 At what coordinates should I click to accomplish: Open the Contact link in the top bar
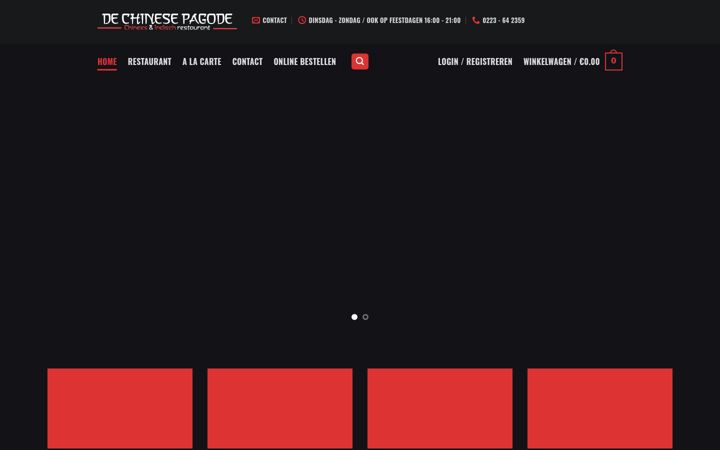275,20
